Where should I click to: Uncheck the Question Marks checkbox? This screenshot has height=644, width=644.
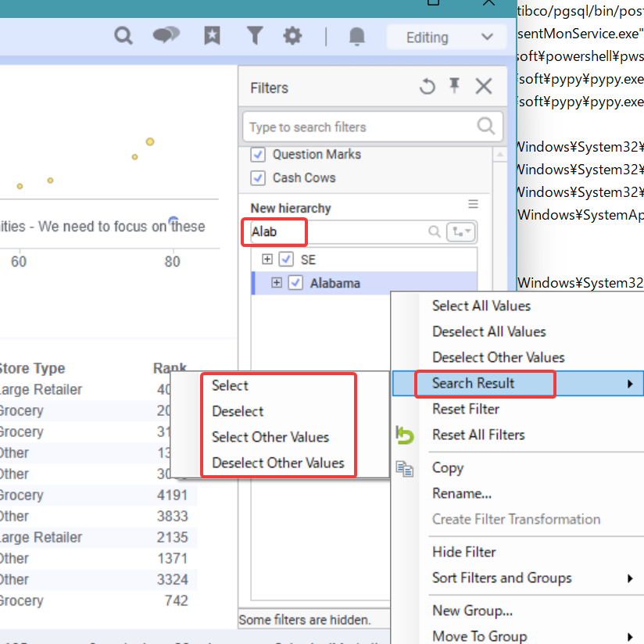click(258, 155)
